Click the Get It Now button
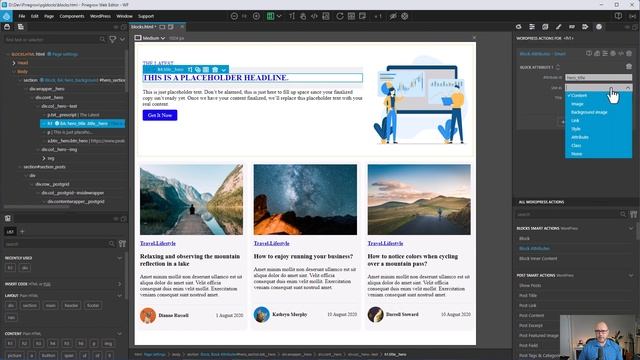This screenshot has height=360, width=640. pyautogui.click(x=160, y=115)
